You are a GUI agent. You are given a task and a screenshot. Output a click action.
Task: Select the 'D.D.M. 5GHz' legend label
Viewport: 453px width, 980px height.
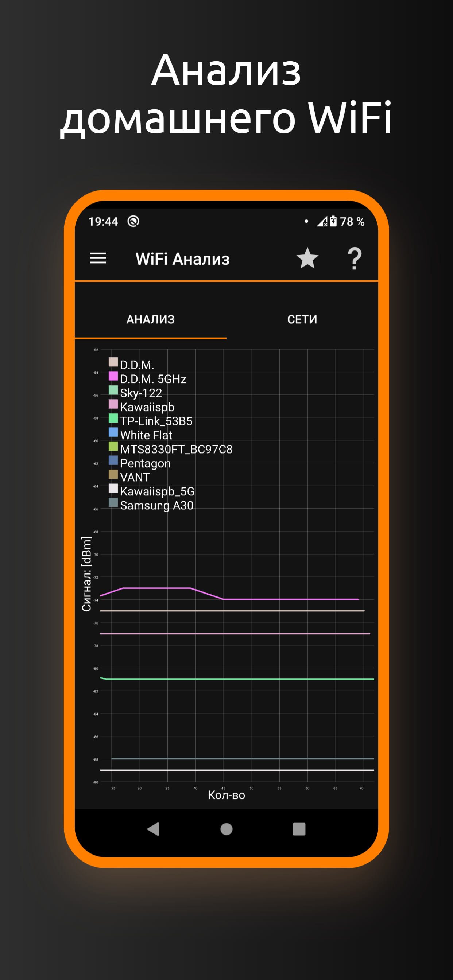click(x=153, y=379)
